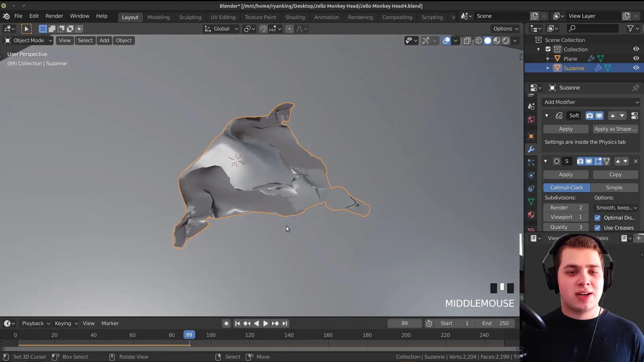Image resolution: width=644 pixels, height=362 pixels.
Task: Pin the Suzanne properties panel
Action: point(636,88)
